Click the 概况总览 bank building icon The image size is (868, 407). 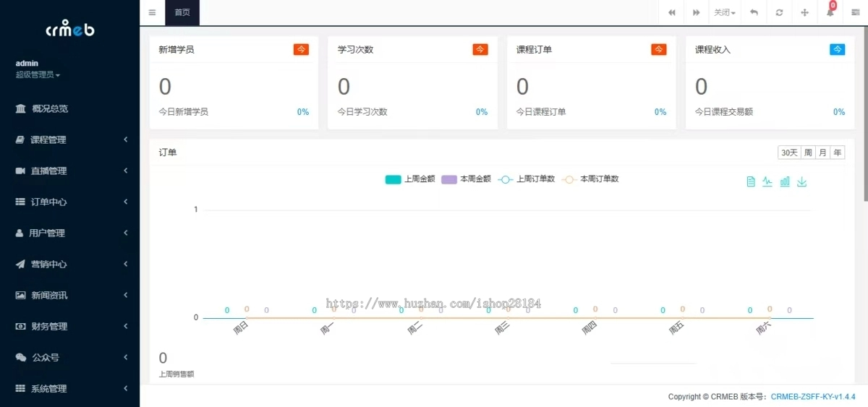(x=20, y=108)
